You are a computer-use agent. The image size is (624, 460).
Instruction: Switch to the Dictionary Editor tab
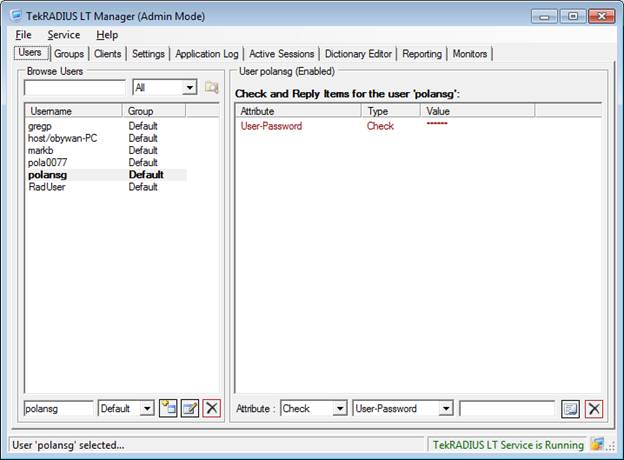click(x=358, y=54)
